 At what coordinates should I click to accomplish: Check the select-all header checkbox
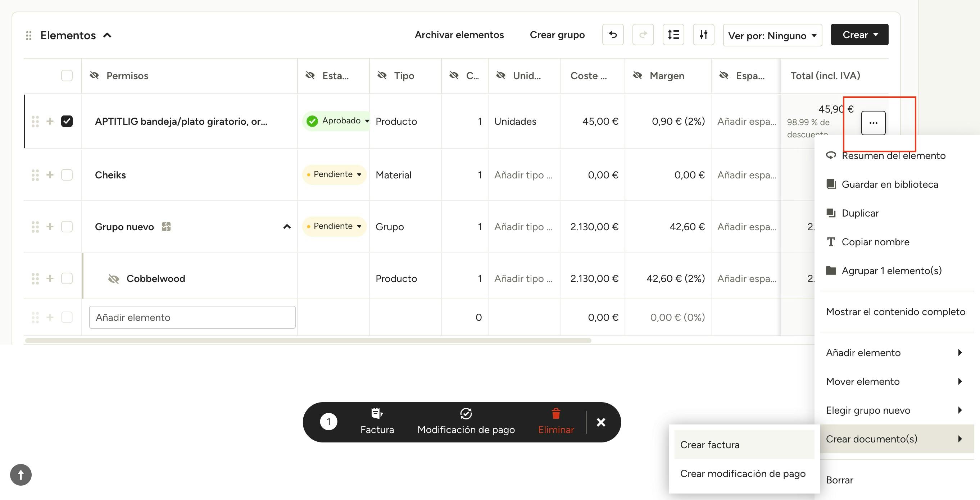pyautogui.click(x=67, y=75)
